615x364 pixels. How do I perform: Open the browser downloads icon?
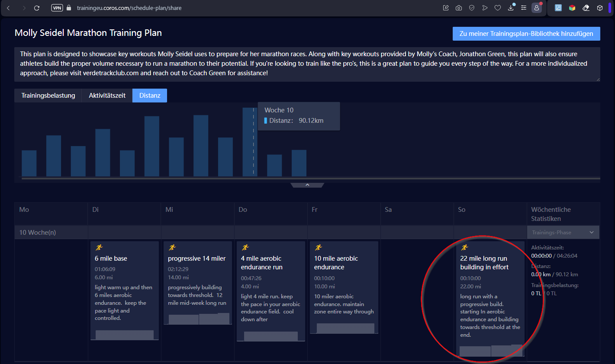tap(511, 8)
